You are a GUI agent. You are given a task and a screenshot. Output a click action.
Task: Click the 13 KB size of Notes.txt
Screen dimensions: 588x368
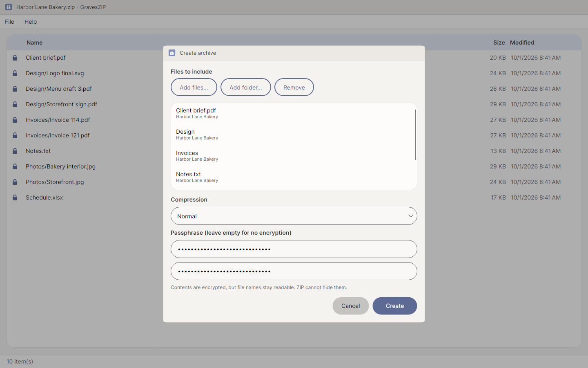pos(498,151)
